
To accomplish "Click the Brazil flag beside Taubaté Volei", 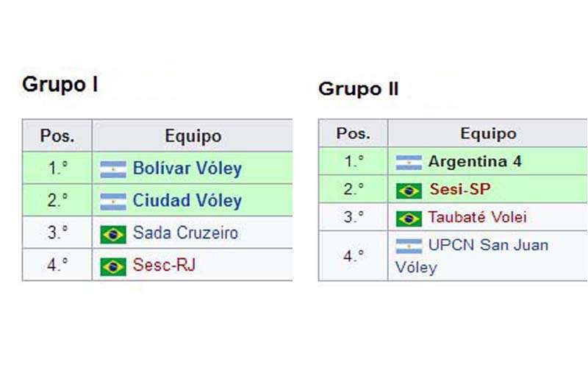I will pyautogui.click(x=409, y=219).
